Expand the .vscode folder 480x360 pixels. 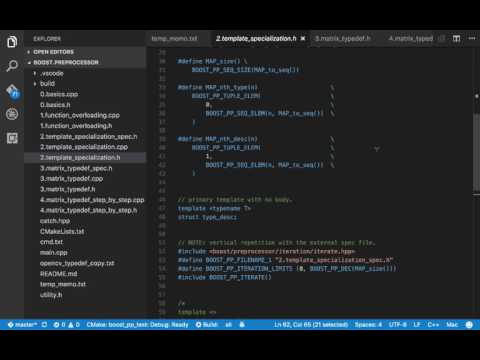[52, 73]
